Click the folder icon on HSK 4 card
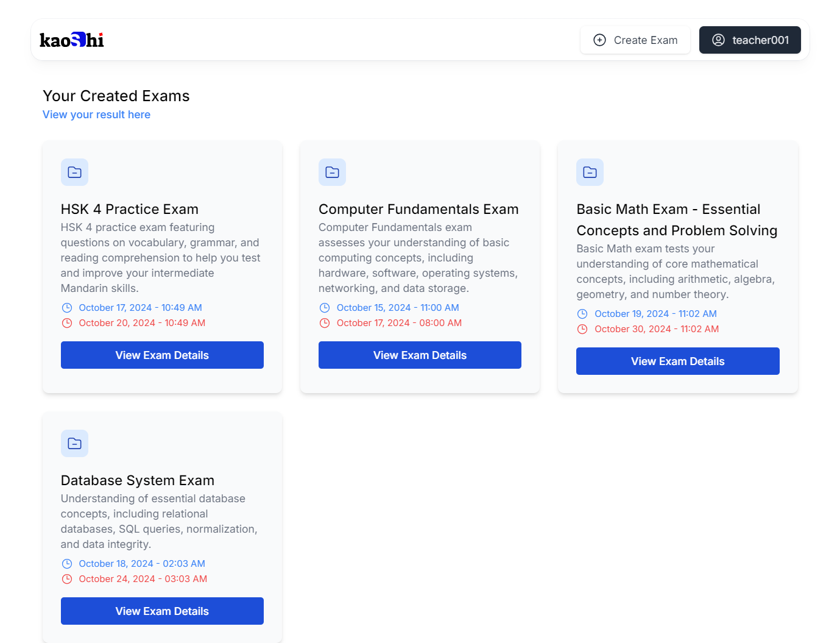This screenshot has width=840, height=643. (74, 172)
